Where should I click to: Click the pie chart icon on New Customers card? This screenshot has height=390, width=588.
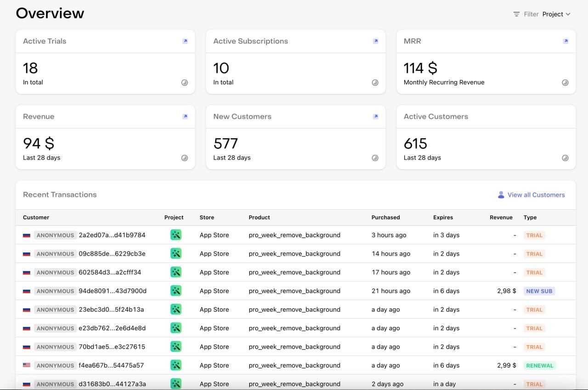point(375,157)
